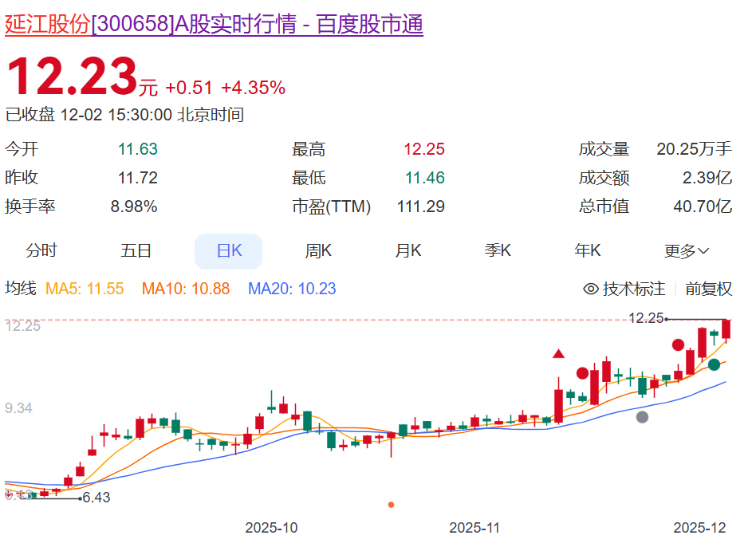Click the 总市值 value 40.70亿
The image size is (756, 547).
(703, 207)
